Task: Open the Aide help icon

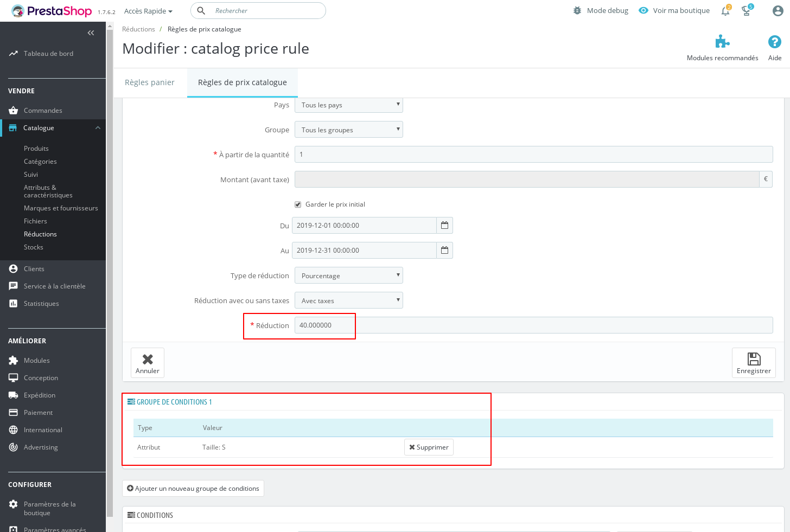Action: point(774,41)
